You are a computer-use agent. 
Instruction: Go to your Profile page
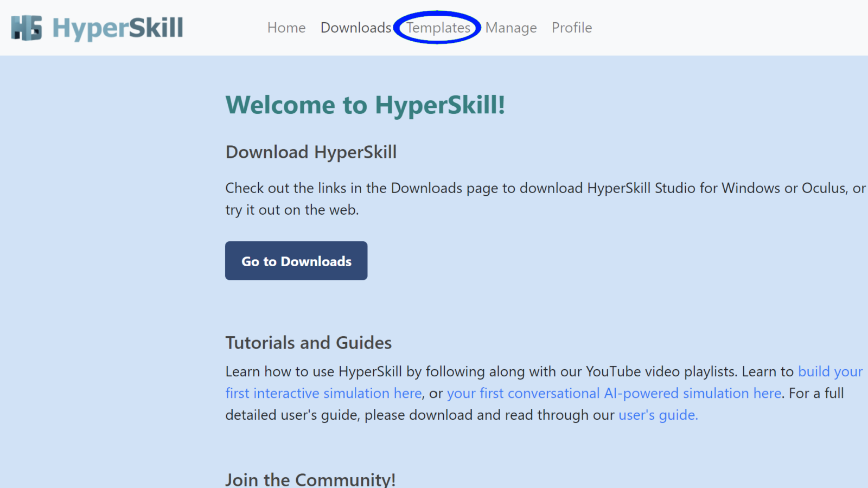(571, 28)
